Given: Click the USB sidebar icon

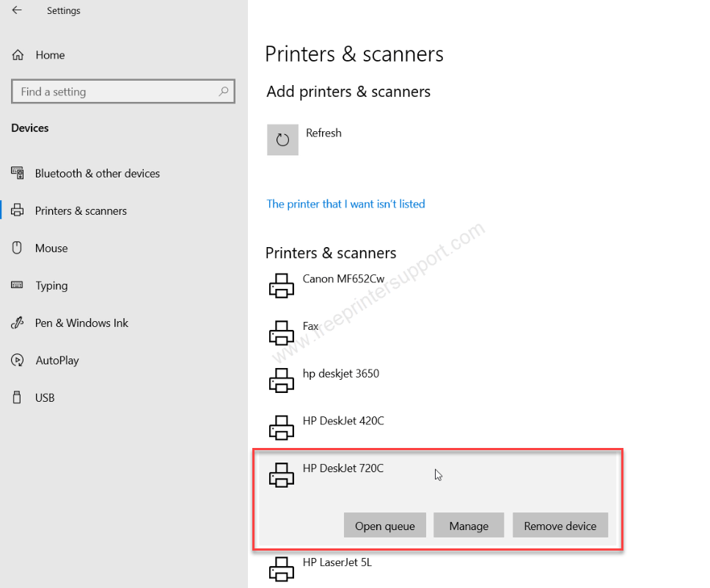Looking at the screenshot, I should click(x=17, y=397).
